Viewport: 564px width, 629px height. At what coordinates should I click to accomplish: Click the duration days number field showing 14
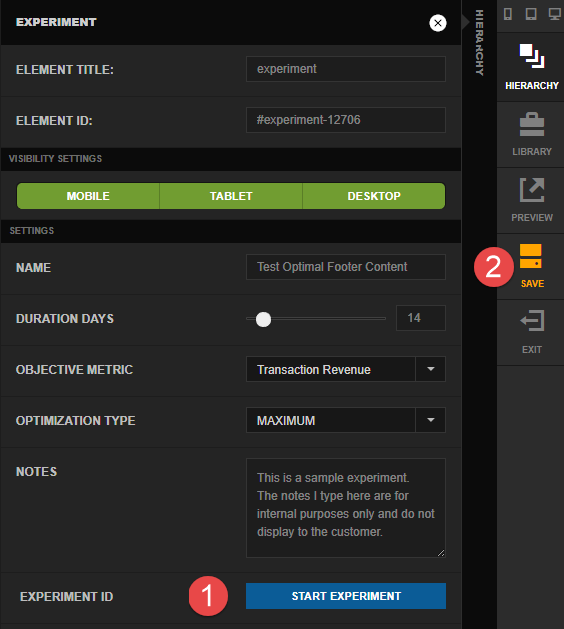click(x=421, y=318)
